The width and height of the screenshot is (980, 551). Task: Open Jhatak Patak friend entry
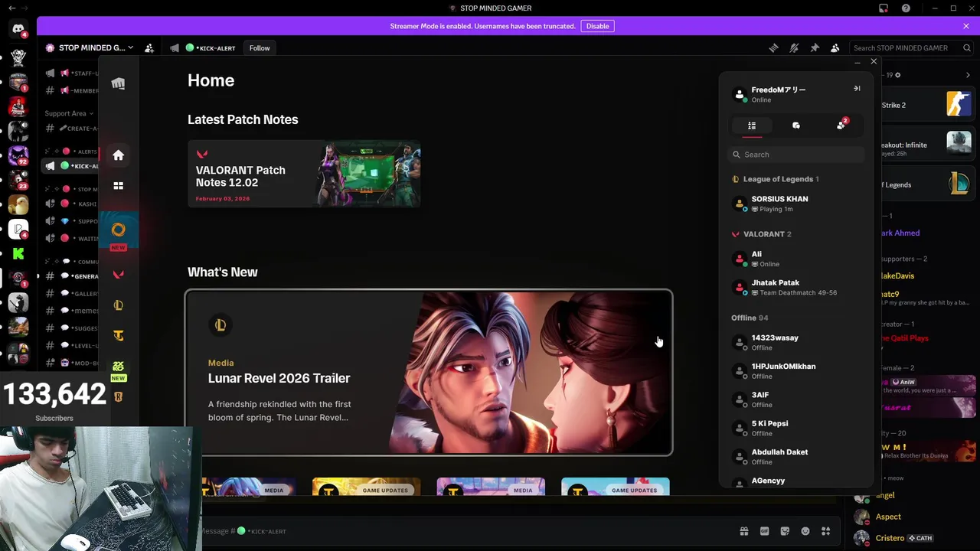[795, 287]
